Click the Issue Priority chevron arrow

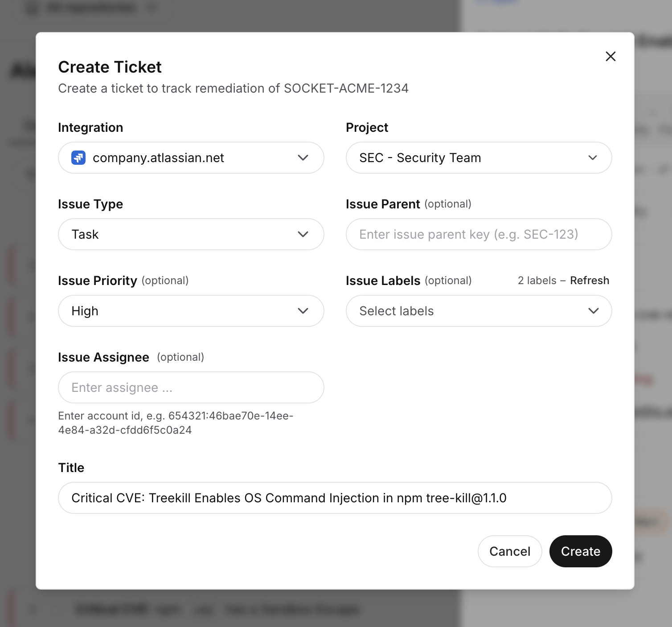(303, 311)
